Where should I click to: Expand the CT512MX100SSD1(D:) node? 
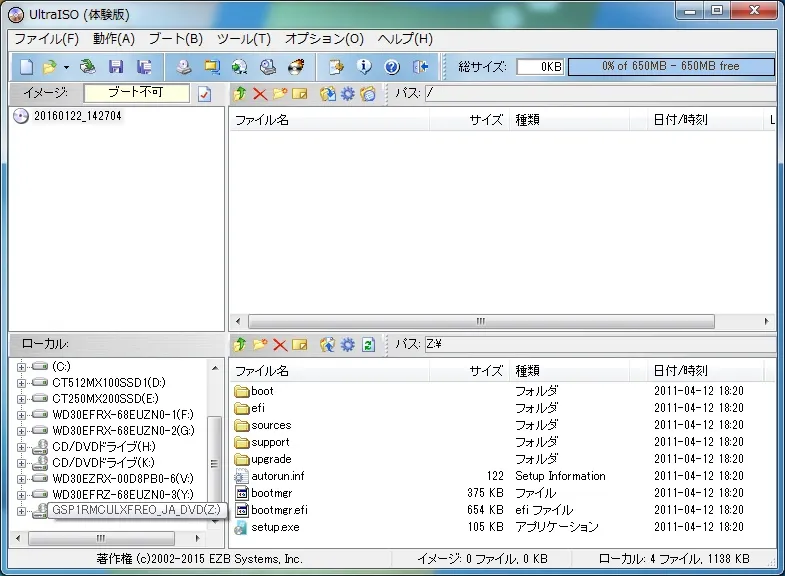click(x=21, y=383)
